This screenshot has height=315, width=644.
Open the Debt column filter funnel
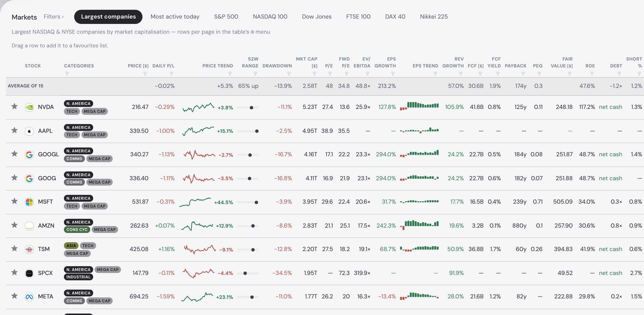(x=619, y=73)
